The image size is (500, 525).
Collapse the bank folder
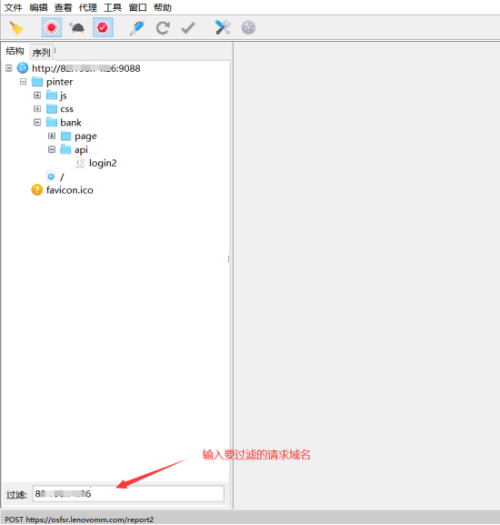[x=37, y=123]
